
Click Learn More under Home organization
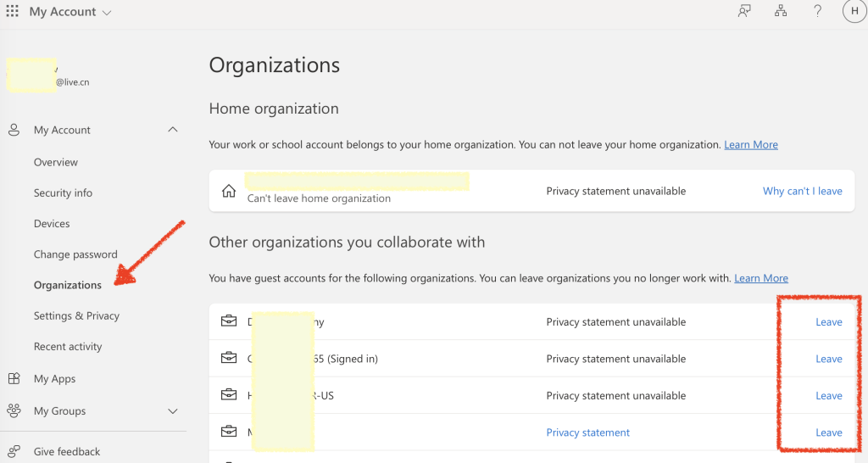750,145
